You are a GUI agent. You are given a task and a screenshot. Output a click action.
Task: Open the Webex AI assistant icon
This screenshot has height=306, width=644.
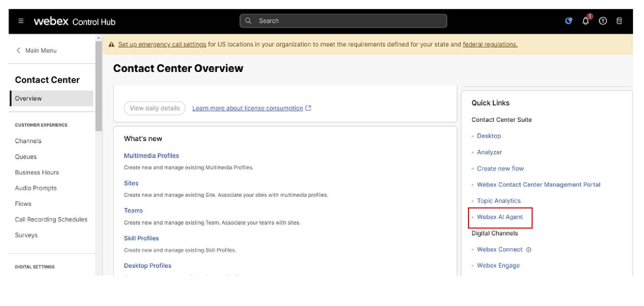[x=569, y=21]
